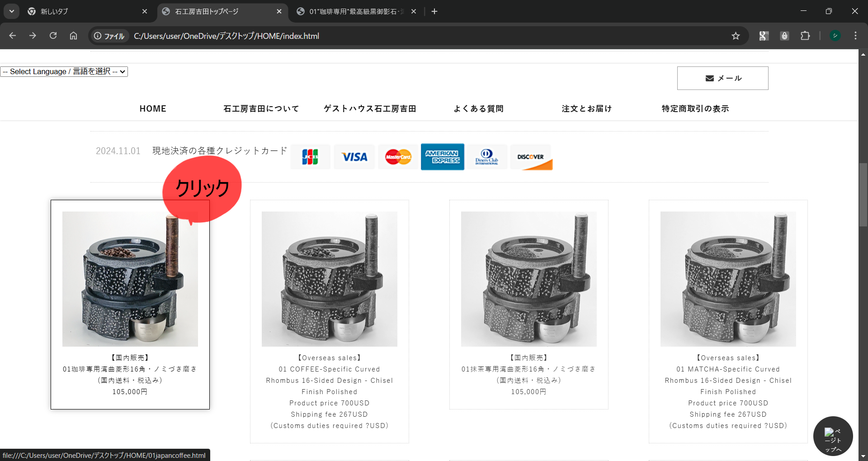The width and height of the screenshot is (868, 461).
Task: Open Overseas COFFEE-Specific mill image
Action: [330, 279]
